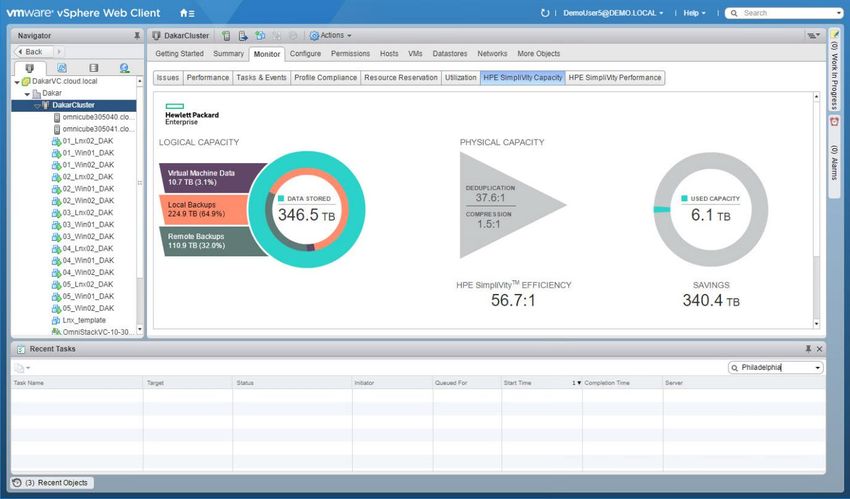
Task: Click the content pane scroll down arrow
Action: 816,324
